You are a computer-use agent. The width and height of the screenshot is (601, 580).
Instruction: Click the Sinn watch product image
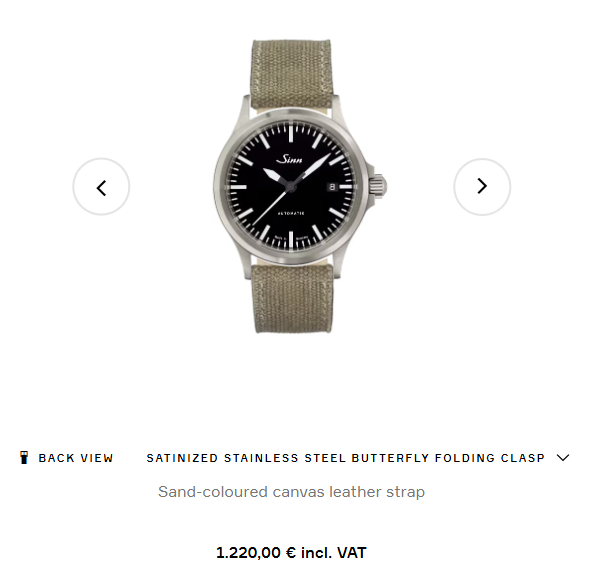pos(298,186)
